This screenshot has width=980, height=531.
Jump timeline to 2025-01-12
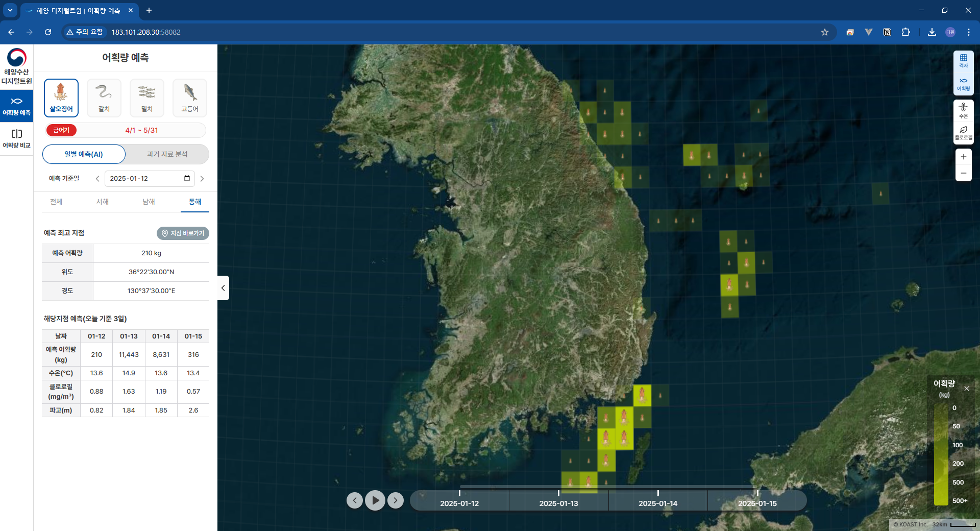coord(459,501)
